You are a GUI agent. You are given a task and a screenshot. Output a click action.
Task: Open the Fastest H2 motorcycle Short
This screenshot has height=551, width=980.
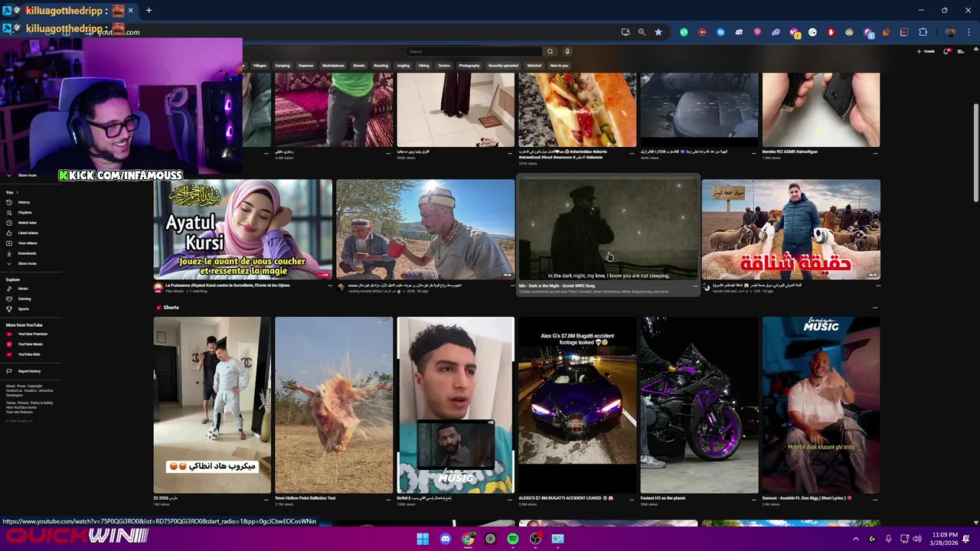[x=699, y=405]
